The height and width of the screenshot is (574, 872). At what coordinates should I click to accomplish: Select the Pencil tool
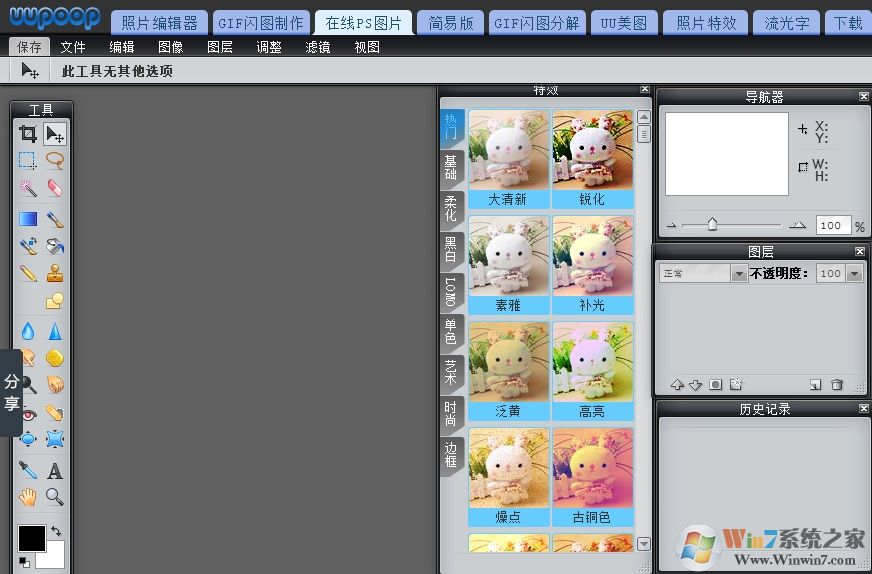click(x=28, y=273)
